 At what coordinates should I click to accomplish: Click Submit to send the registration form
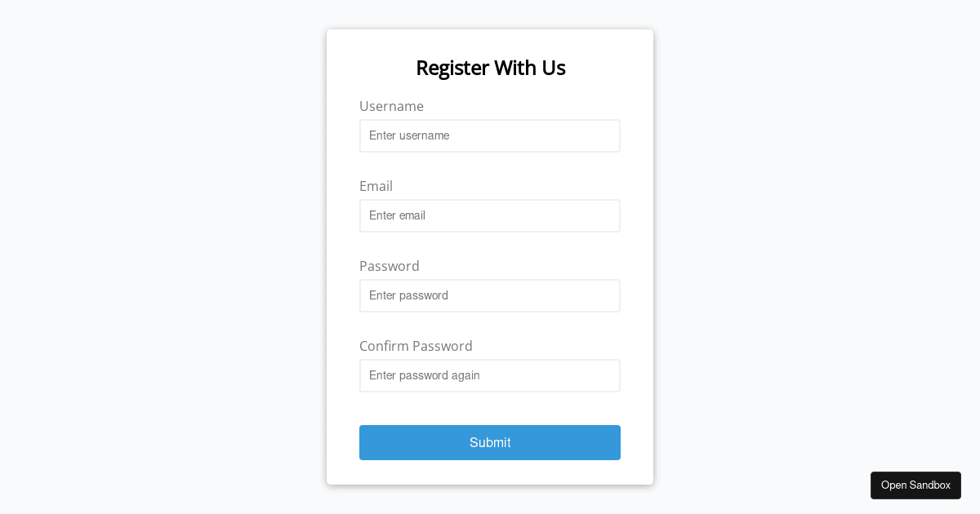point(490,442)
